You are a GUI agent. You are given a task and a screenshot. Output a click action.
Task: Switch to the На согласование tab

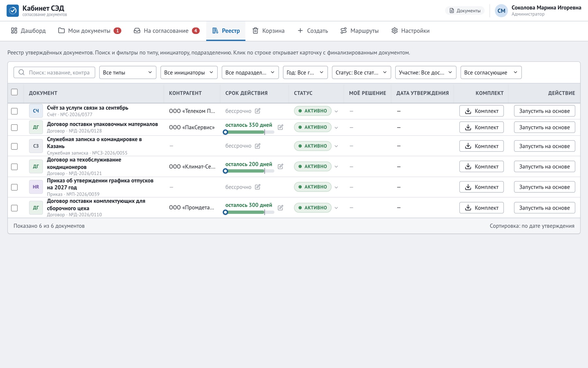tap(167, 31)
